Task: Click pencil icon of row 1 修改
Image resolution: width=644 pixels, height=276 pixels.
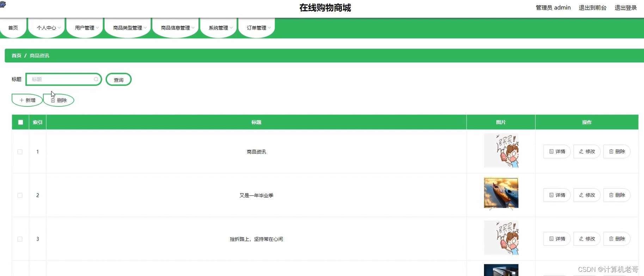Action: pos(581,151)
